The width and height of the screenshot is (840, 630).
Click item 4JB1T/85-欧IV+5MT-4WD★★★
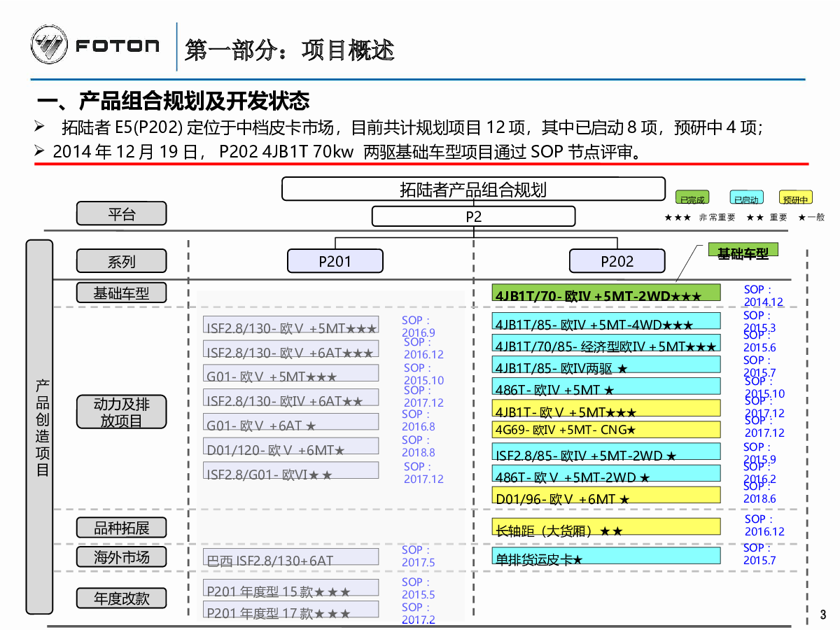click(x=607, y=321)
